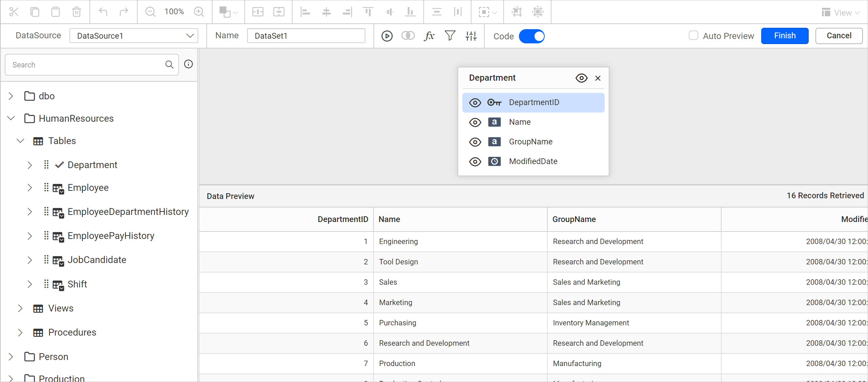Click the Department table in left panel
Screen dimensions: 868x382
[x=92, y=164]
